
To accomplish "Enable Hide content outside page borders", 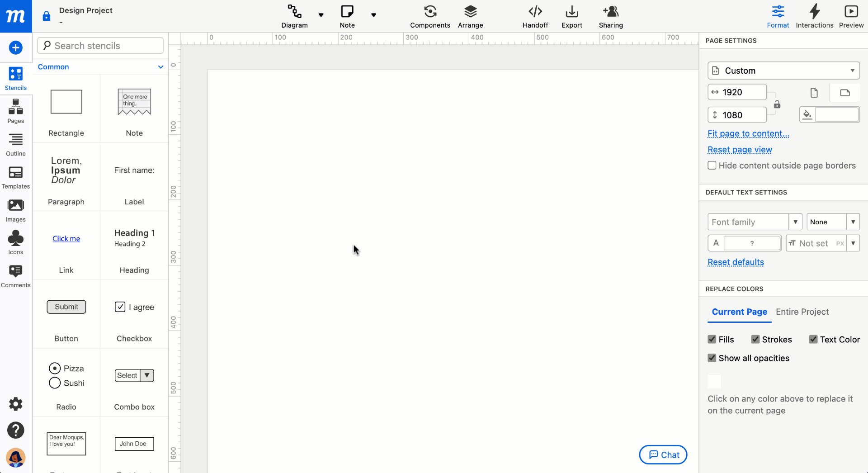I will point(712,166).
